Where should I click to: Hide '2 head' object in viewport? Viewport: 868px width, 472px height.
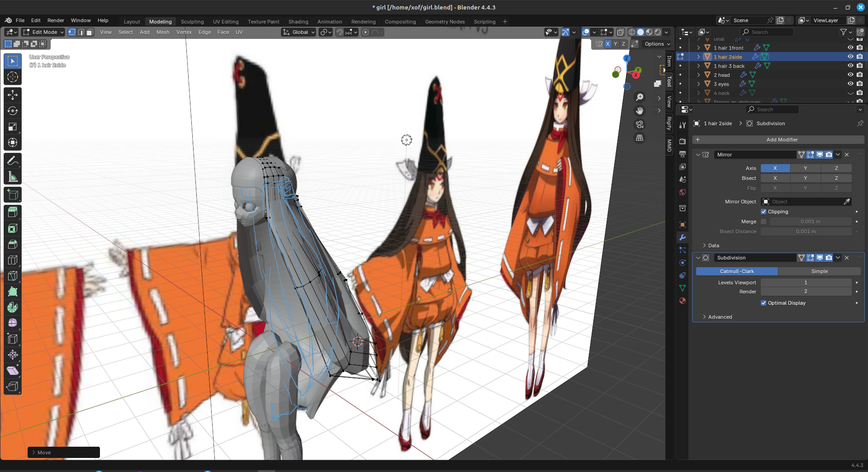tap(850, 75)
